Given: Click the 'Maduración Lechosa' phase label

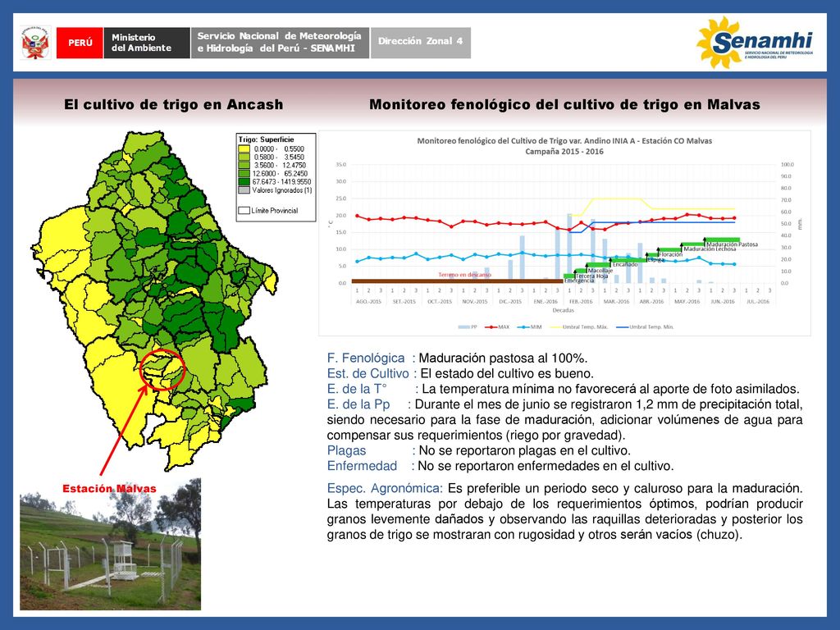Looking at the screenshot, I should [x=710, y=249].
